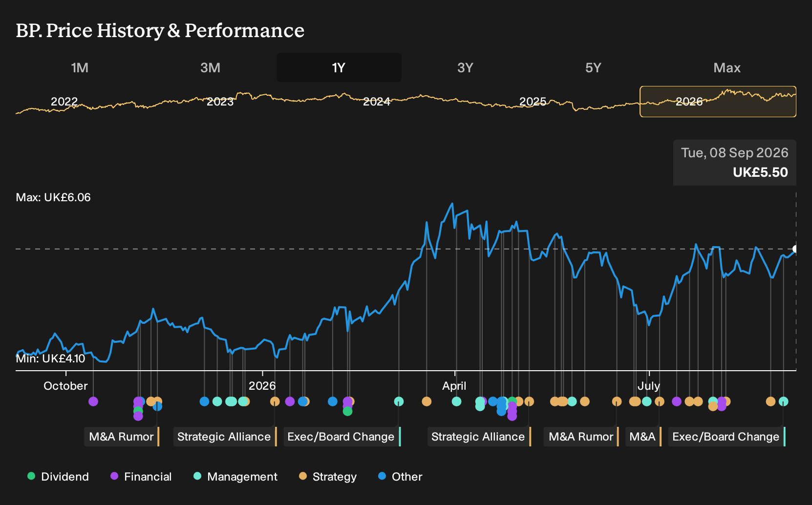
Task: Click the blue dot above first M&A Rumor label
Action: tap(157, 406)
